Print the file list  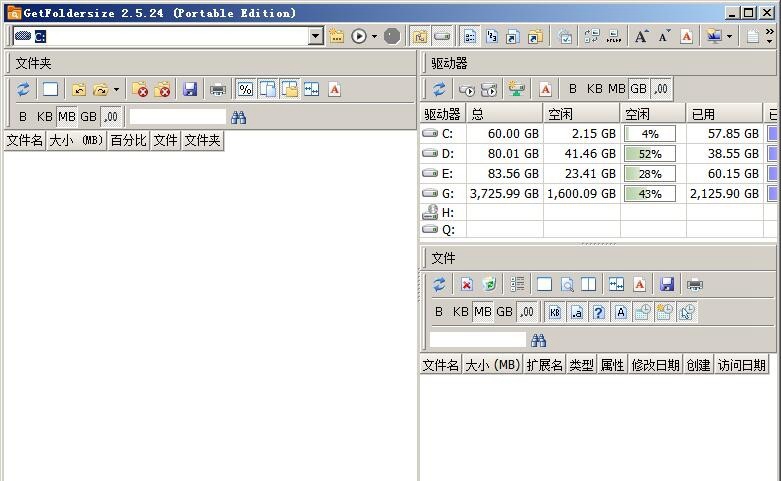[695, 285]
